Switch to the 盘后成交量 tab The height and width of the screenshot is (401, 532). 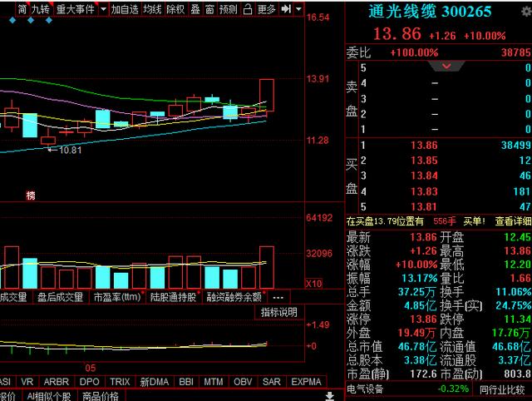click(x=60, y=297)
